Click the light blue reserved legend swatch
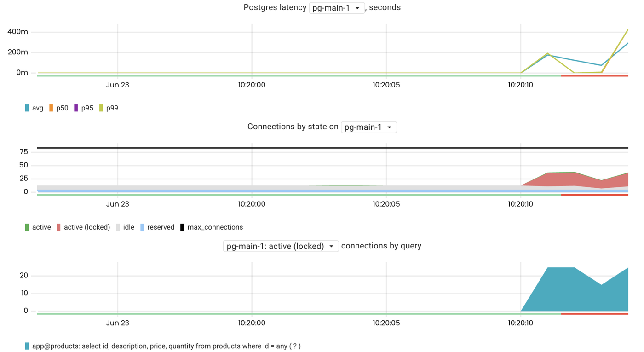644x352 pixels. click(142, 227)
